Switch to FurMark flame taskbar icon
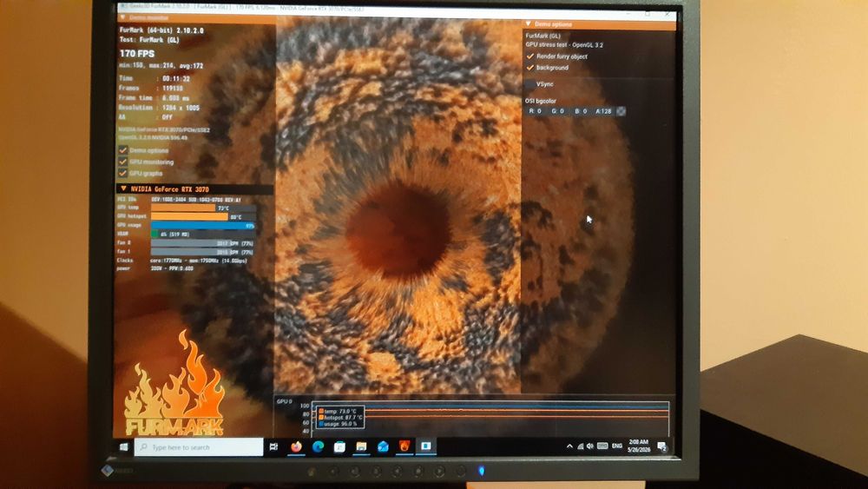 point(404,446)
